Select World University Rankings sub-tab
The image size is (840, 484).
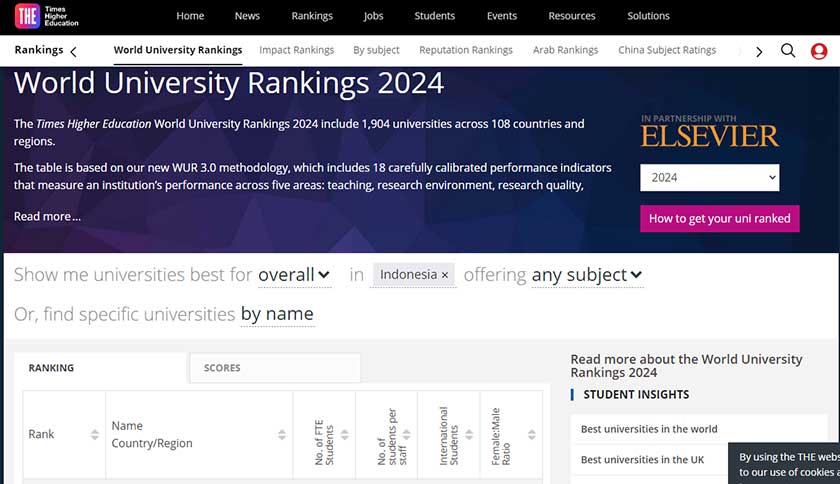pos(178,50)
